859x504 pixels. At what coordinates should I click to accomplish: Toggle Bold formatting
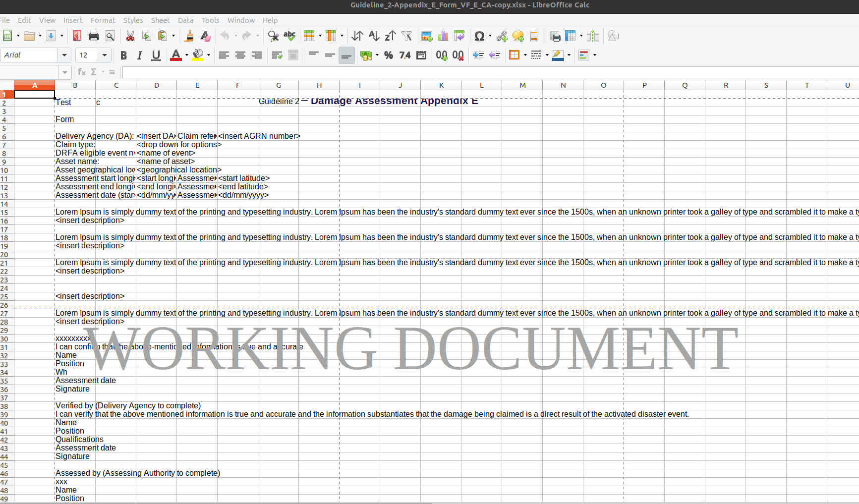coord(123,55)
